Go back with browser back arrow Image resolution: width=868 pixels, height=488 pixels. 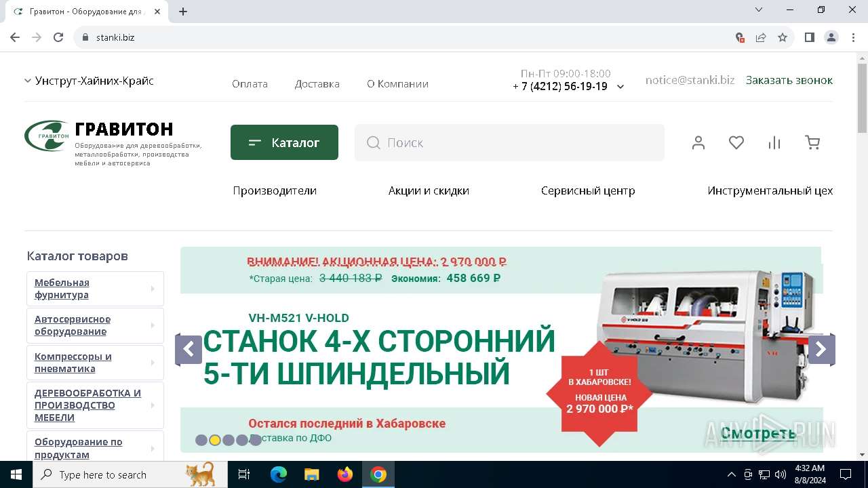point(15,37)
